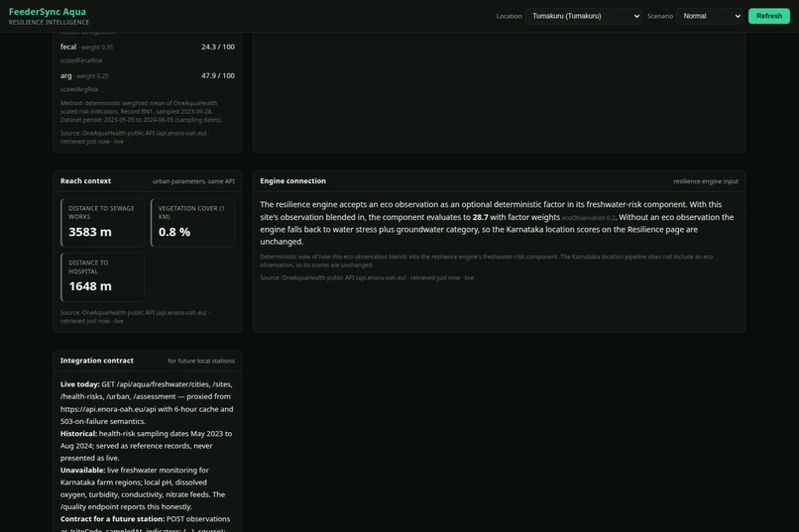Click the 'scaledFecalRisk' sublabel

tap(81, 60)
